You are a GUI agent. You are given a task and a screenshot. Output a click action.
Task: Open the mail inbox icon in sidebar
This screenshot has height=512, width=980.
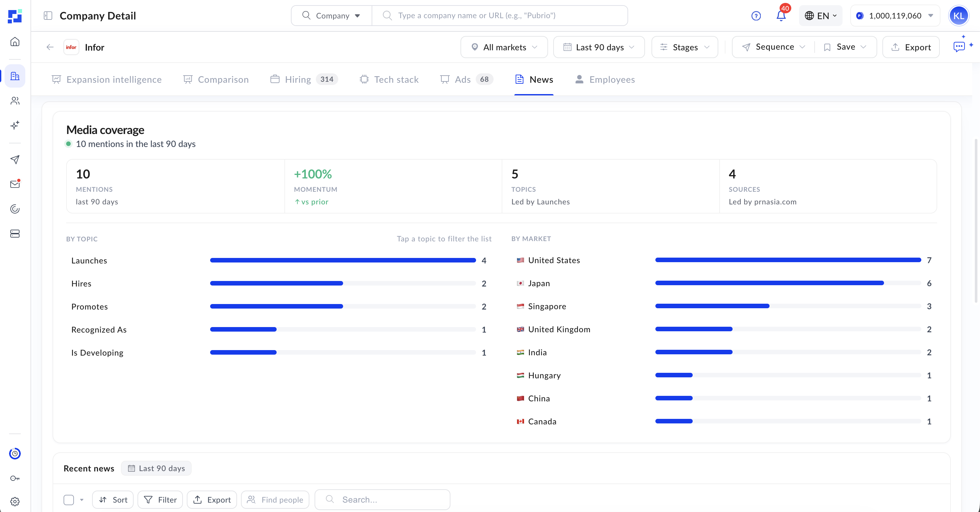click(15, 184)
